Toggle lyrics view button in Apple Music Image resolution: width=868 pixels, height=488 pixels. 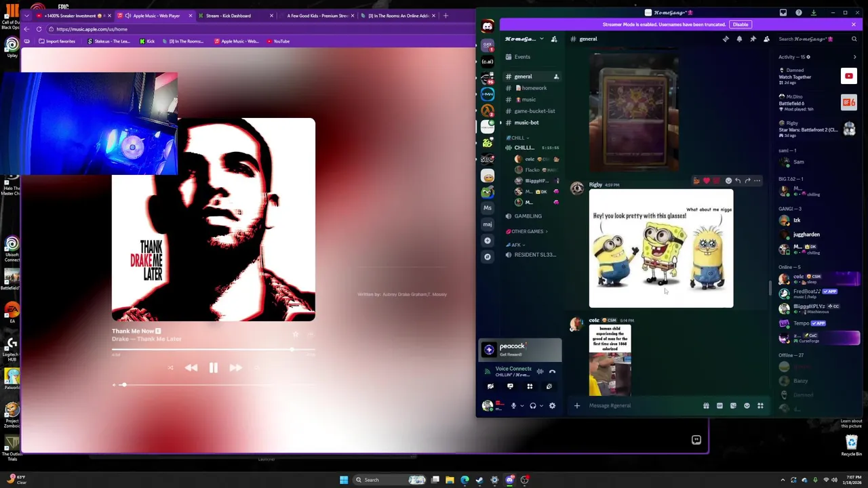(x=696, y=440)
